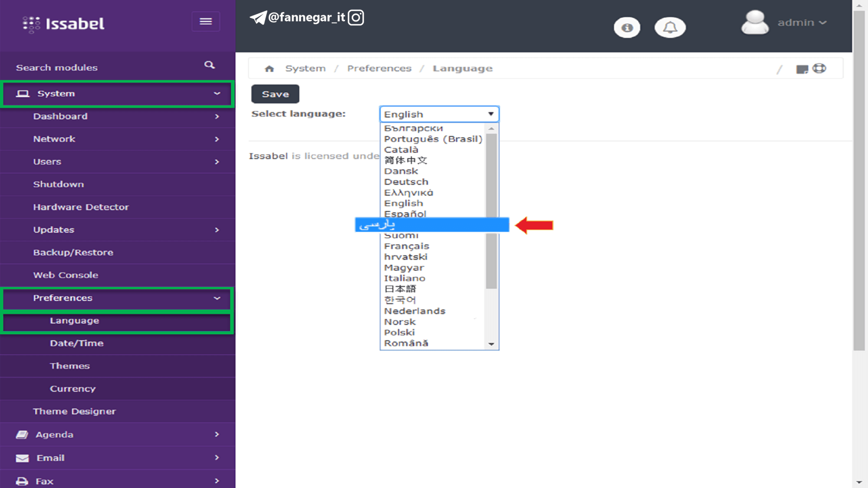868x488 pixels.
Task: Click the home breadcrumb icon
Action: [x=269, y=69]
